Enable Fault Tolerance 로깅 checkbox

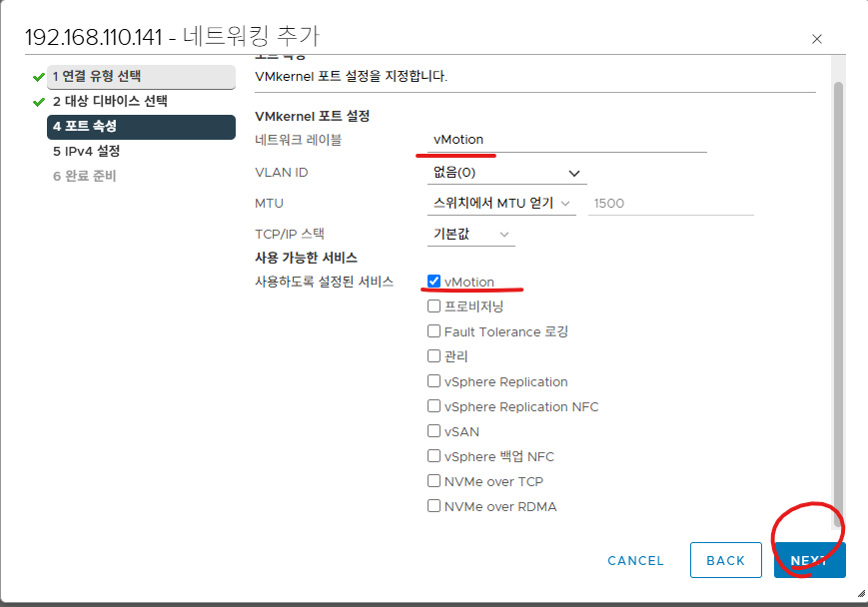coord(434,331)
